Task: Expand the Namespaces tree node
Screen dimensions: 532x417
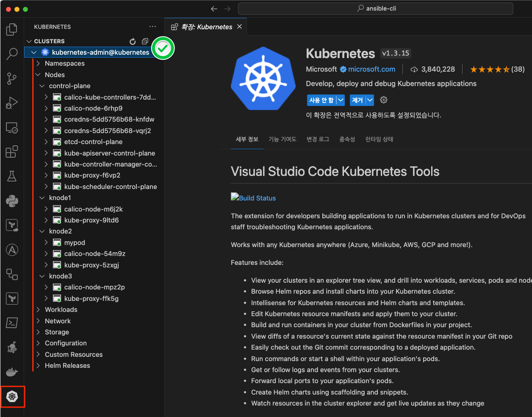Action: (38, 64)
